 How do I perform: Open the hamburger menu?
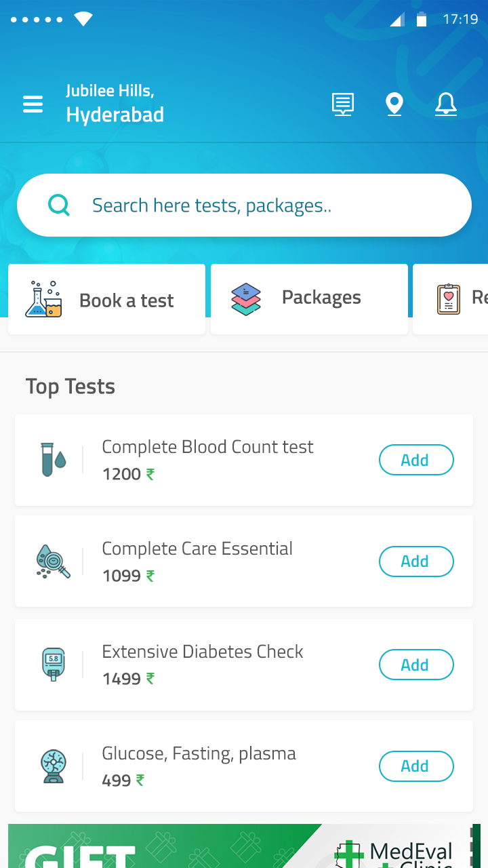point(33,104)
